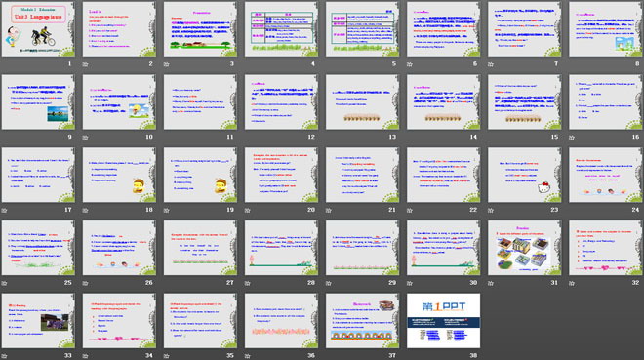
Task: Click animation star icon under slide 20
Action: [x=248, y=210]
